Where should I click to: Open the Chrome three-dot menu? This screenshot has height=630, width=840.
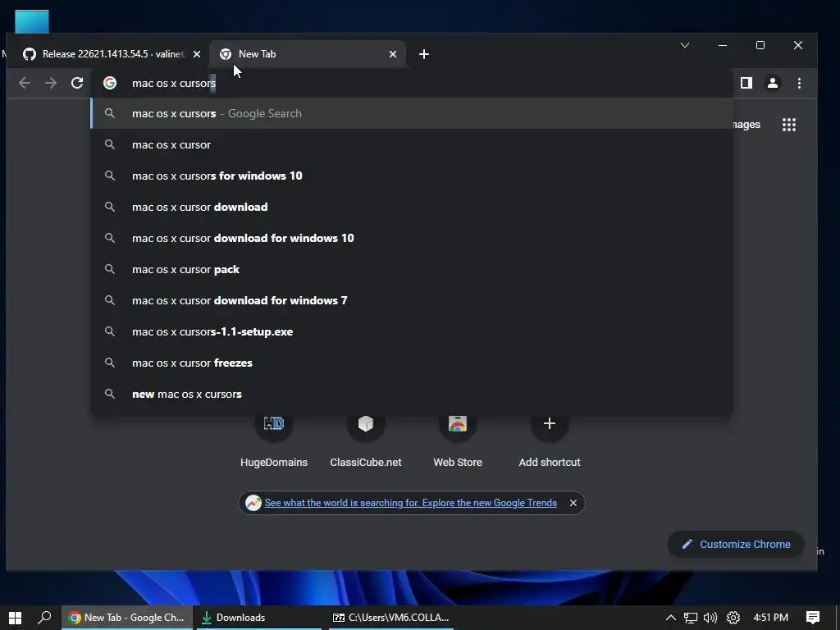pos(799,83)
